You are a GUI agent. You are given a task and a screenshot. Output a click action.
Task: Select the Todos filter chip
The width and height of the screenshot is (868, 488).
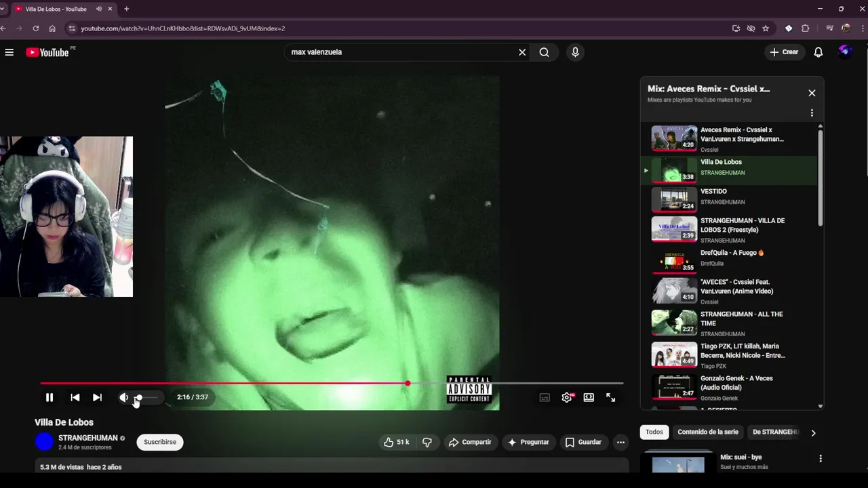point(654,432)
